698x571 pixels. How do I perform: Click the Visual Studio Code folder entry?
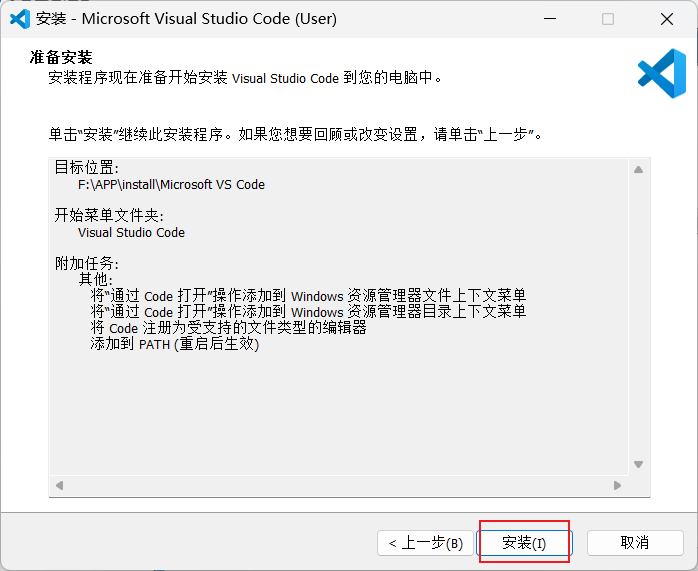(131, 233)
